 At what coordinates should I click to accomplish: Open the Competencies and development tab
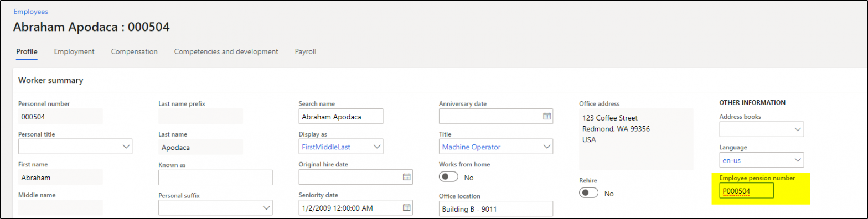tap(226, 51)
